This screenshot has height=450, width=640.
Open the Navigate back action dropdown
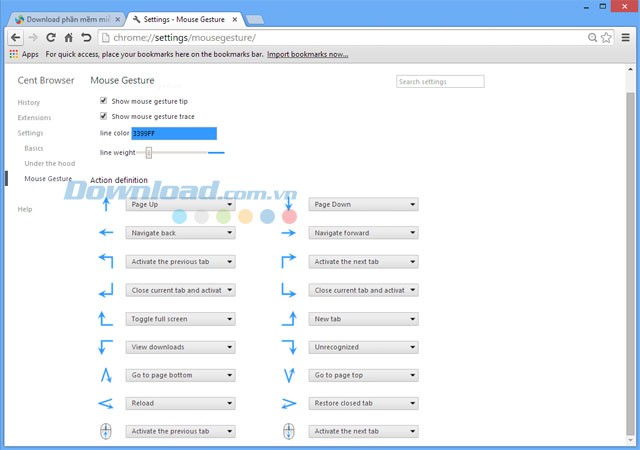pyautogui.click(x=180, y=233)
